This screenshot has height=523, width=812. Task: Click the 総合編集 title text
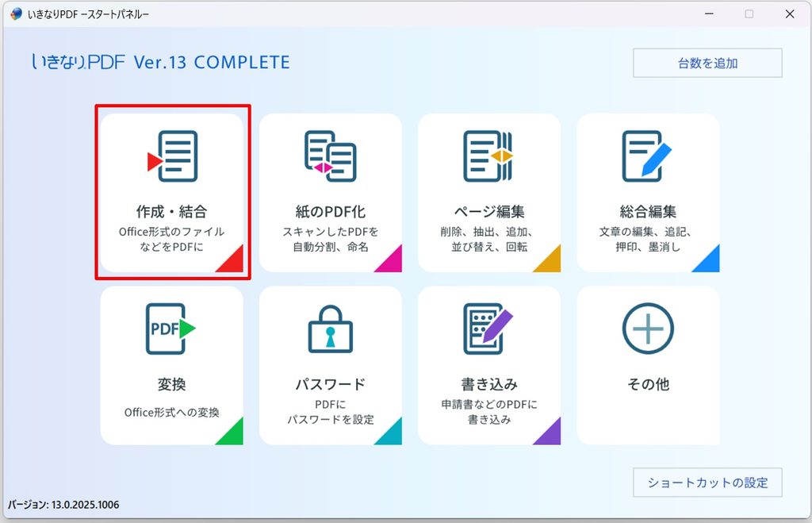coord(648,211)
